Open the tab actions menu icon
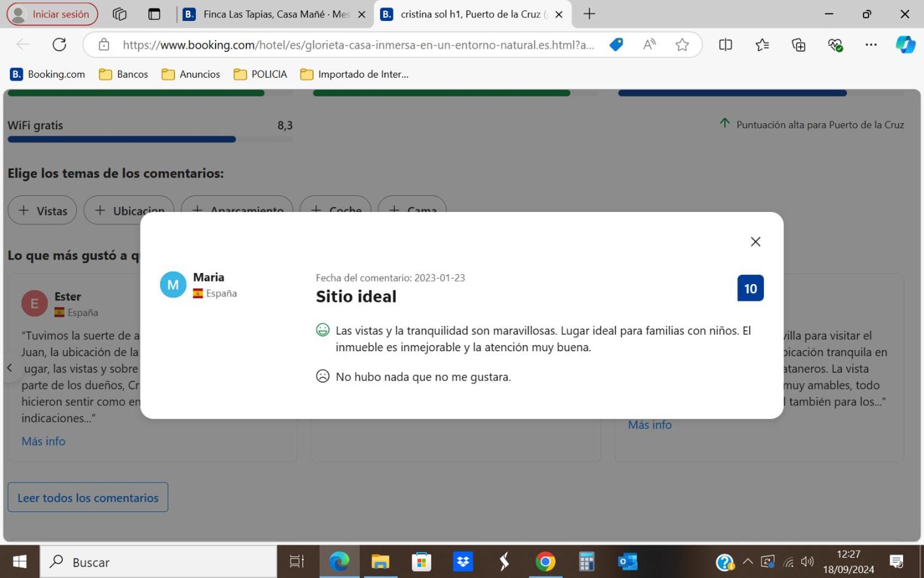Screen dimensions: 924x578 pos(154,14)
